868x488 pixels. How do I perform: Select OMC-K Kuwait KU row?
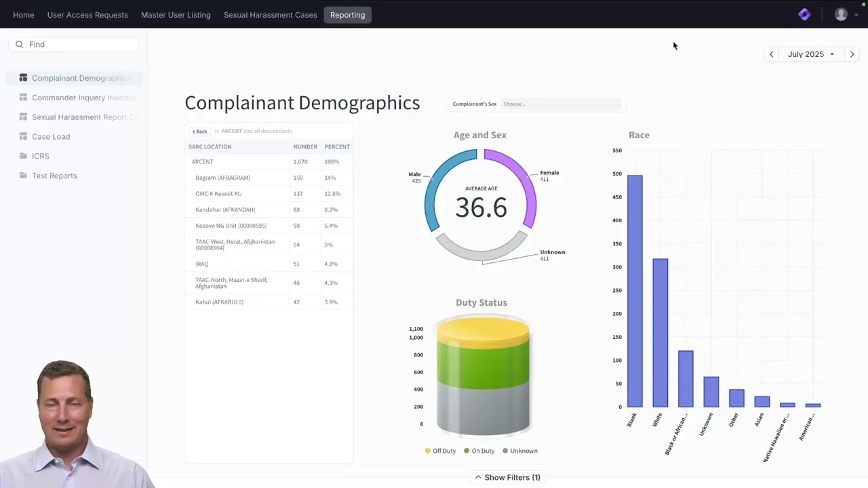tap(269, 194)
